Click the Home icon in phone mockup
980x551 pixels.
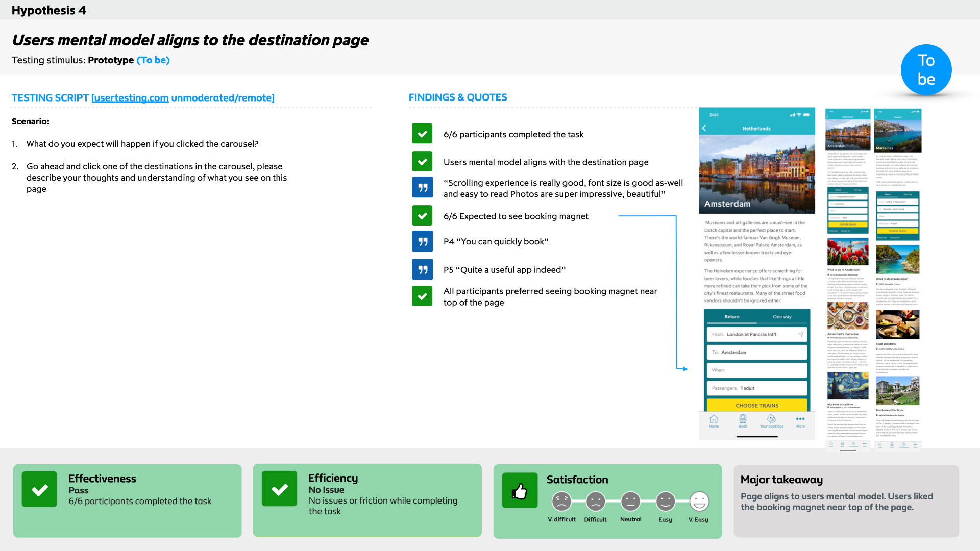click(x=714, y=419)
